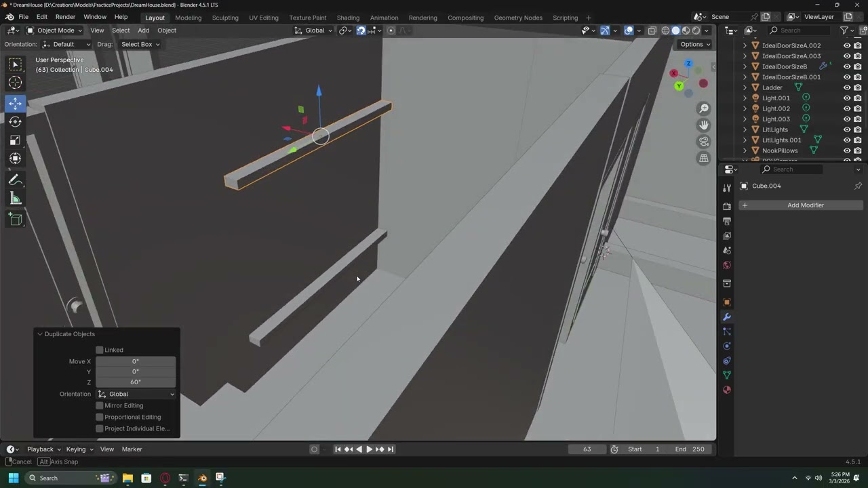Select the Cursor tool in viewport toolbar
Viewport: 868px width, 488px height.
[x=15, y=83]
